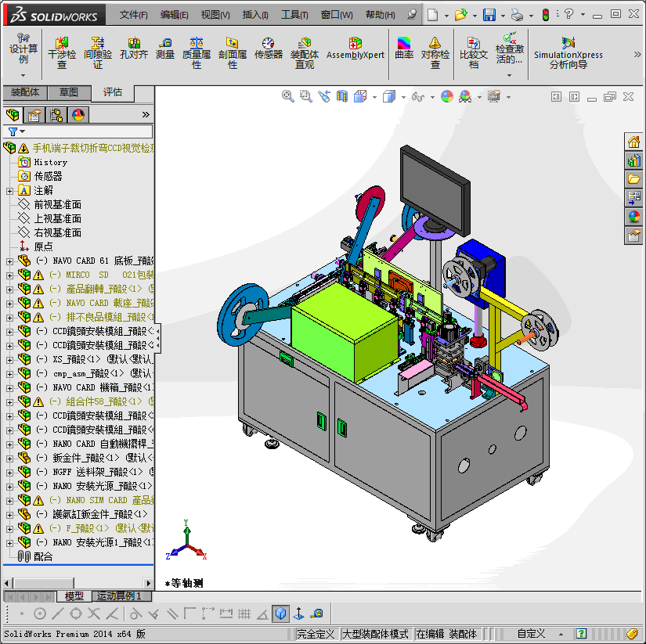Open the 帮助(H) menu

tap(381, 15)
